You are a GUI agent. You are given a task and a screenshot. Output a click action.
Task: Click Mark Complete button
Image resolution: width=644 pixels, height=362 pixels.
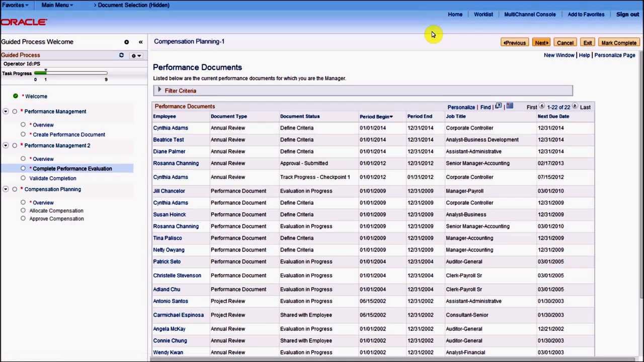click(618, 43)
